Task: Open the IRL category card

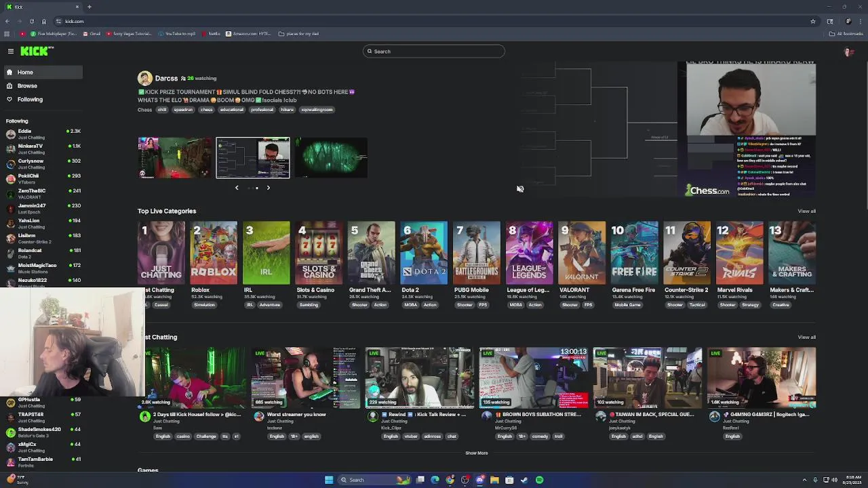Action: (267, 252)
